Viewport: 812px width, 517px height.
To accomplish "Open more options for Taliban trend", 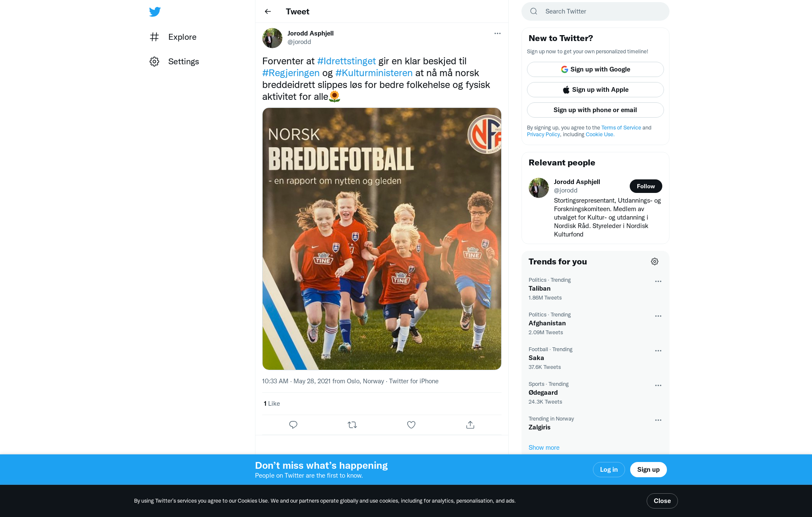I will click(x=658, y=281).
